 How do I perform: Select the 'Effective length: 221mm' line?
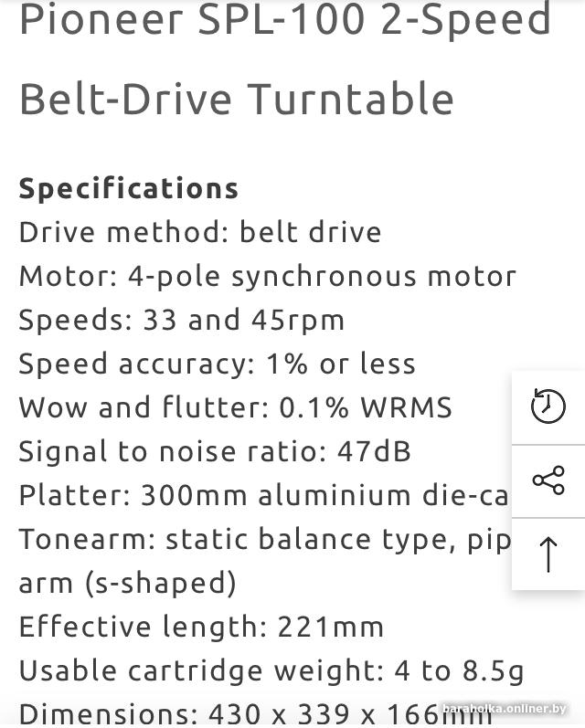tap(201, 627)
